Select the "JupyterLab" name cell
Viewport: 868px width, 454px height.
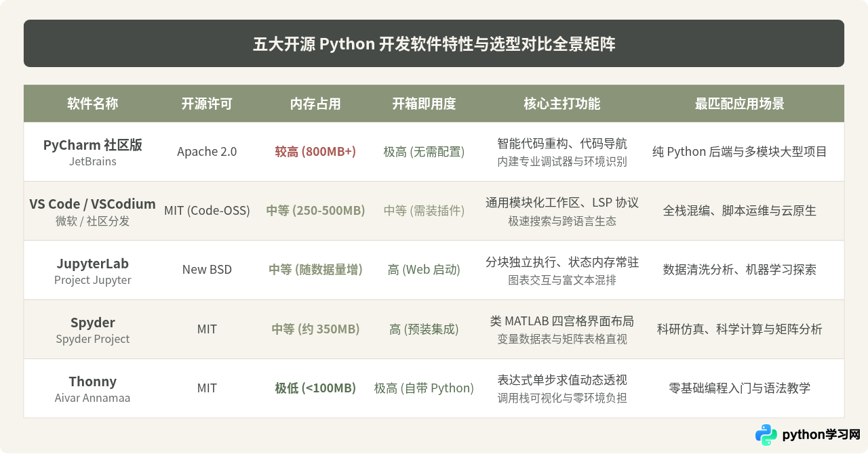(x=93, y=263)
